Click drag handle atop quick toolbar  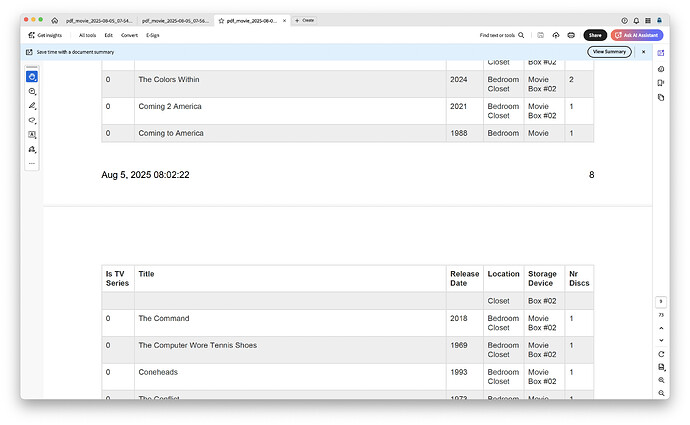point(32,67)
